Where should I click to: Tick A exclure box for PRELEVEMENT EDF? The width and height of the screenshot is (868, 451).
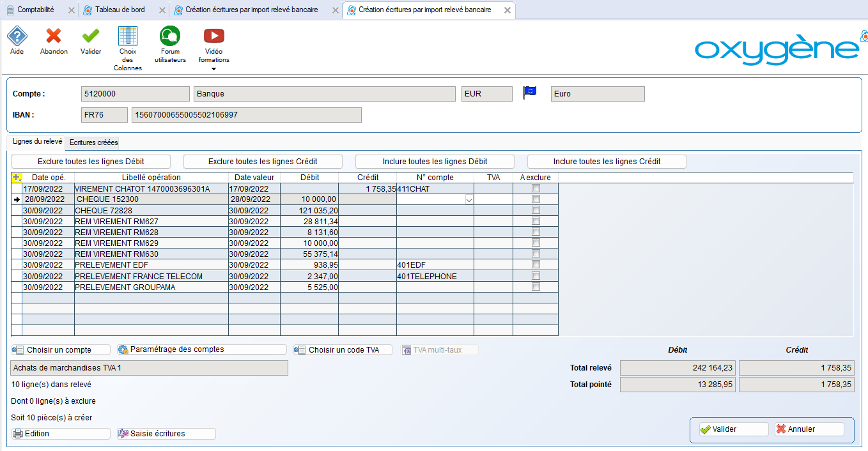pyautogui.click(x=536, y=264)
